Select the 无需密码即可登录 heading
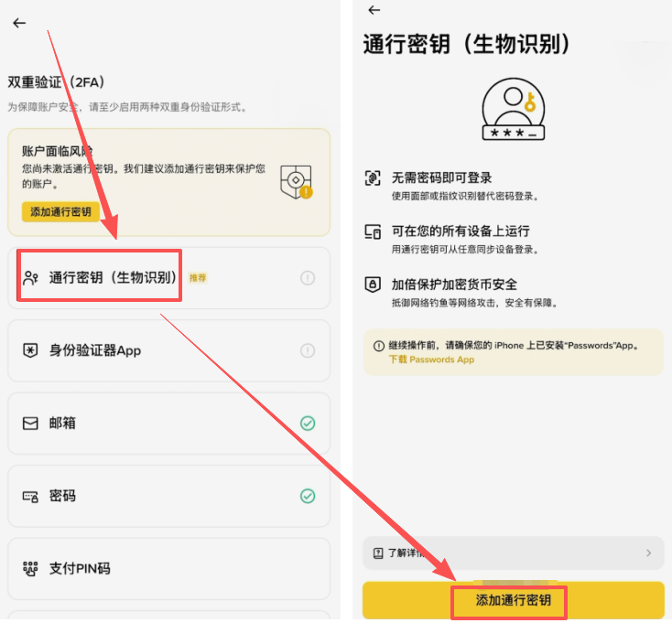This screenshot has height=623, width=672. [x=441, y=177]
